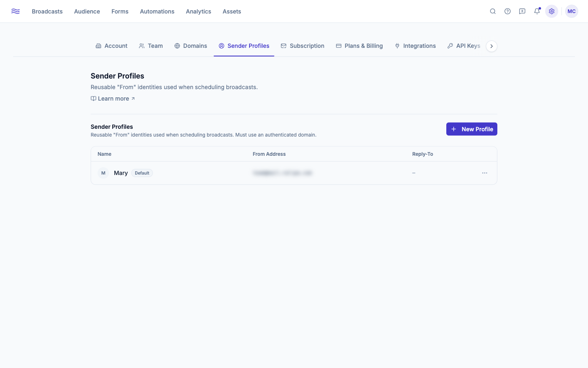Click the blurred From Address for Mary
The image size is (588, 368).
(282, 173)
